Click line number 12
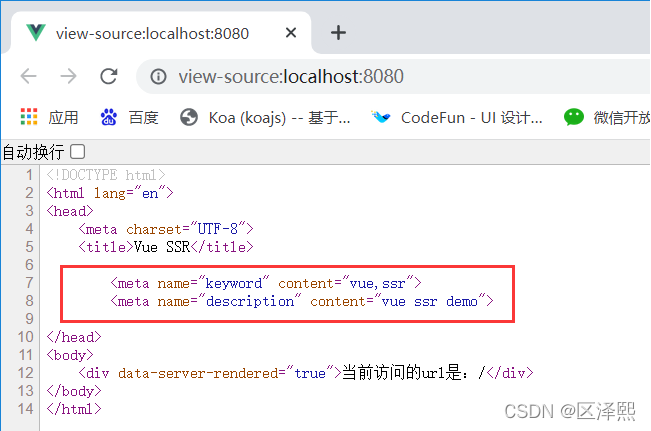This screenshot has width=651, height=431. click(25, 373)
